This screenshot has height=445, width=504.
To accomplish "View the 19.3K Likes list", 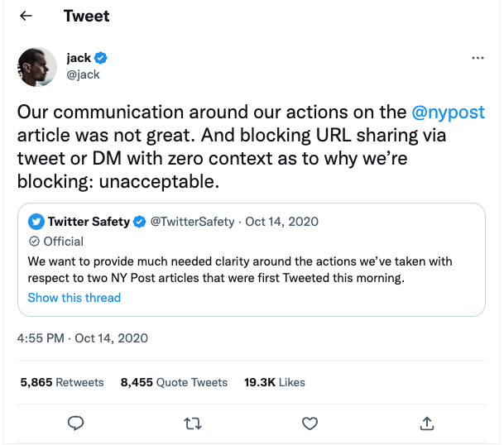I will (x=274, y=382).
